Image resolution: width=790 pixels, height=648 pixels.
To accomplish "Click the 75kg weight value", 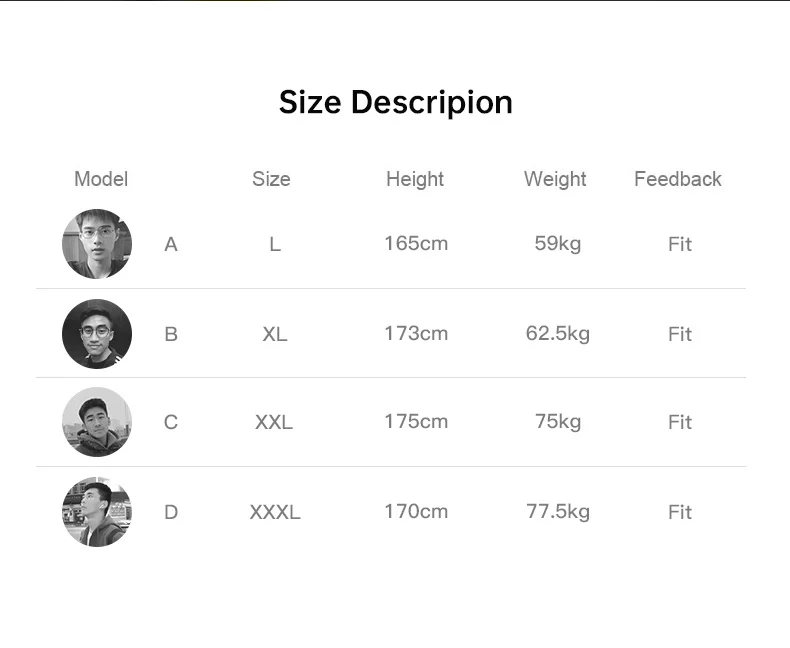I will coord(558,422).
